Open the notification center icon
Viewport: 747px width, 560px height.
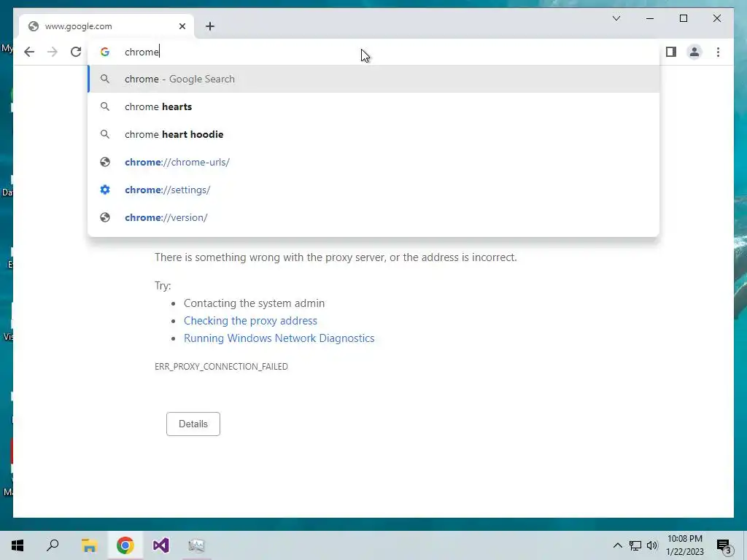pos(724,545)
